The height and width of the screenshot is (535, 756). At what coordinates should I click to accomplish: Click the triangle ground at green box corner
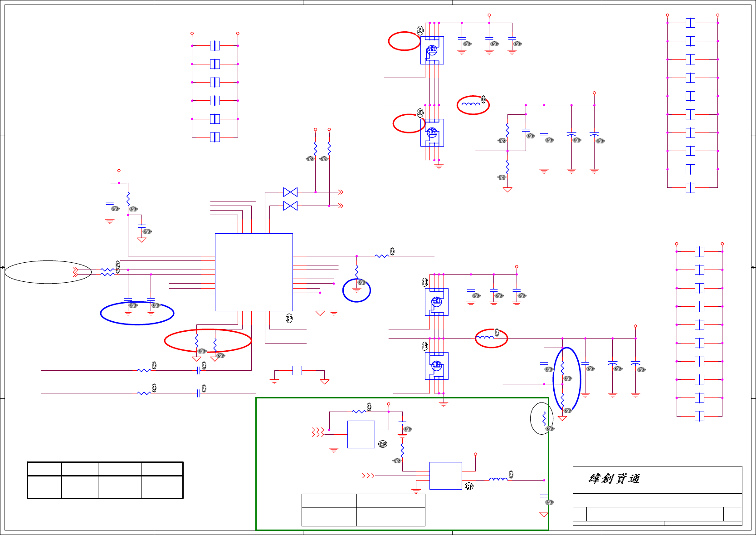click(544, 514)
